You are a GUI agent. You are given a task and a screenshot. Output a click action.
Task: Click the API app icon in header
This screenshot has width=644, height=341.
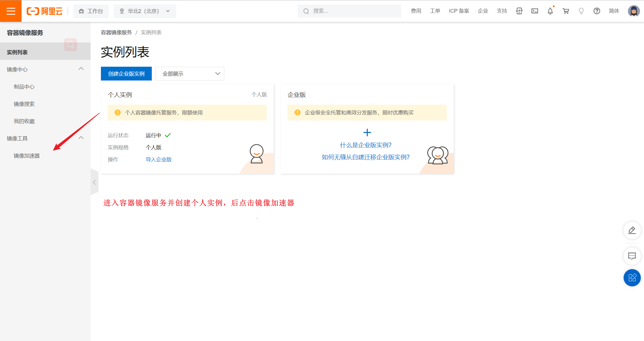pos(519,11)
